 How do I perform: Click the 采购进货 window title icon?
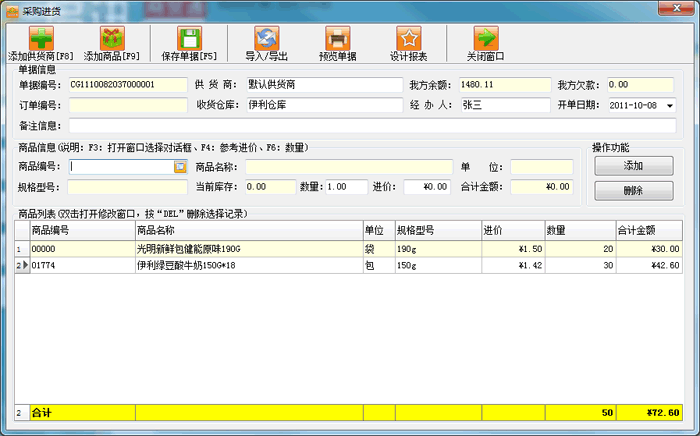[x=11, y=9]
